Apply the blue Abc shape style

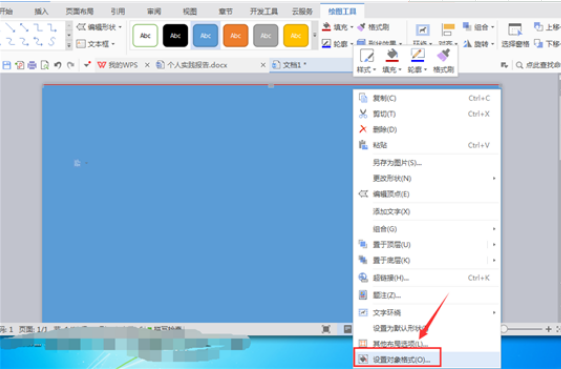click(x=205, y=35)
